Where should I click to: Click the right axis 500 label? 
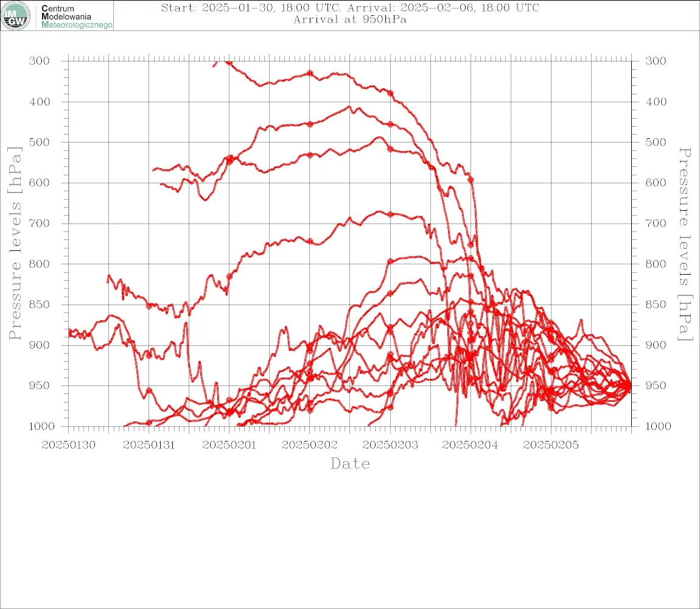tap(656, 142)
